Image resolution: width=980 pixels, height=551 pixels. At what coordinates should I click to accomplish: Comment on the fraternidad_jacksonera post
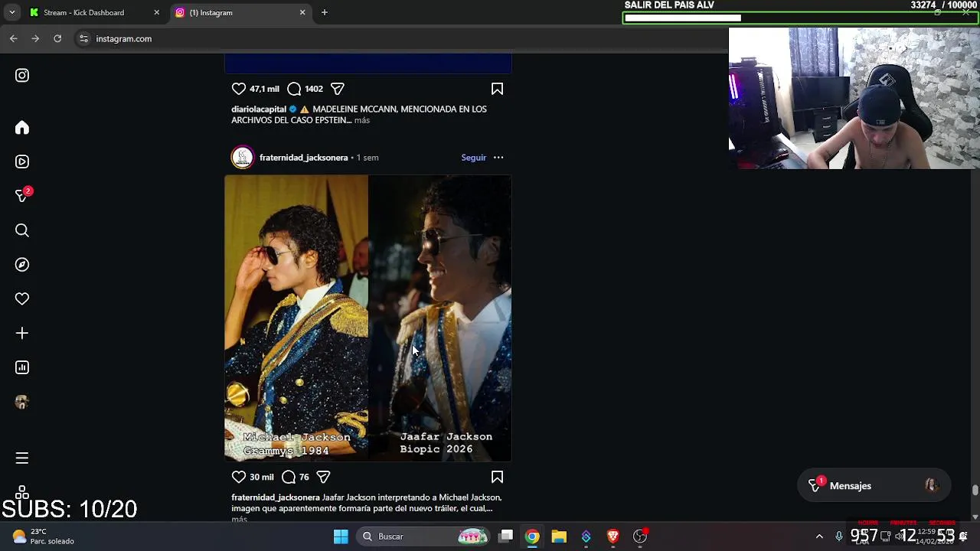[x=289, y=477]
